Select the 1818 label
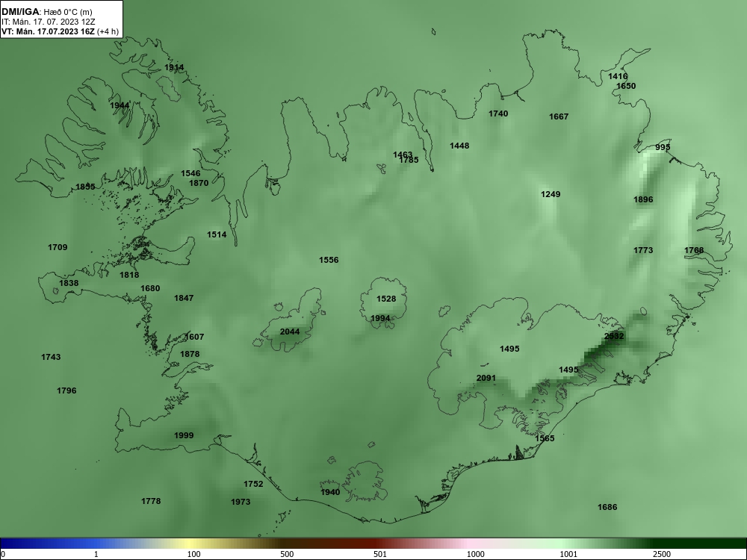 (x=129, y=275)
